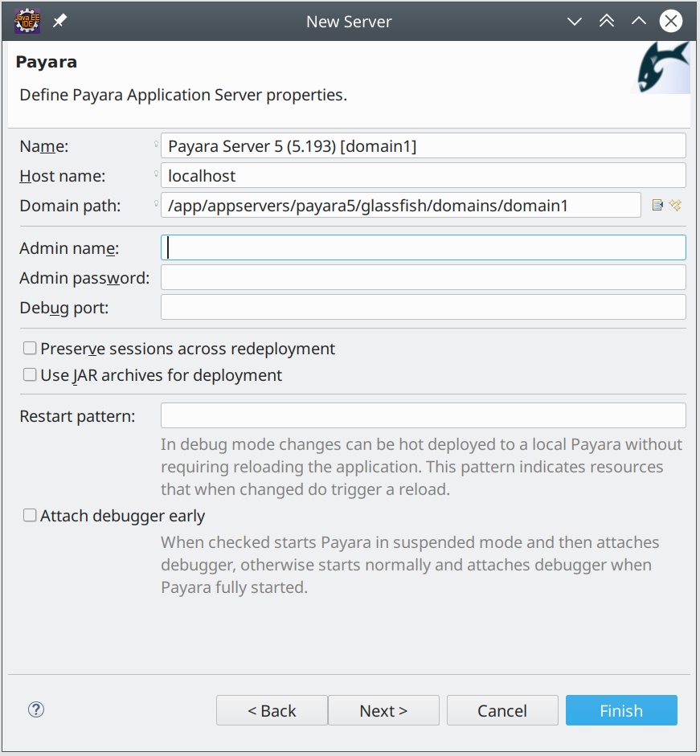
Task: Select the Admin password field
Action: click(x=423, y=278)
